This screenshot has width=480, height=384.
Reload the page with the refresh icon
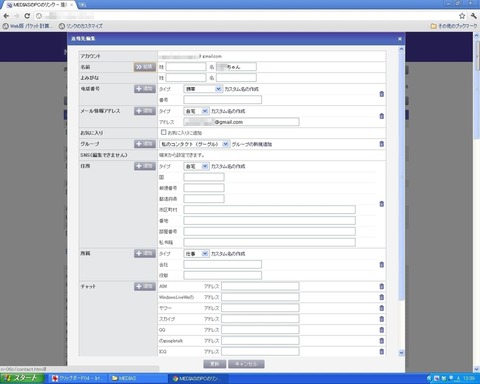27,16
